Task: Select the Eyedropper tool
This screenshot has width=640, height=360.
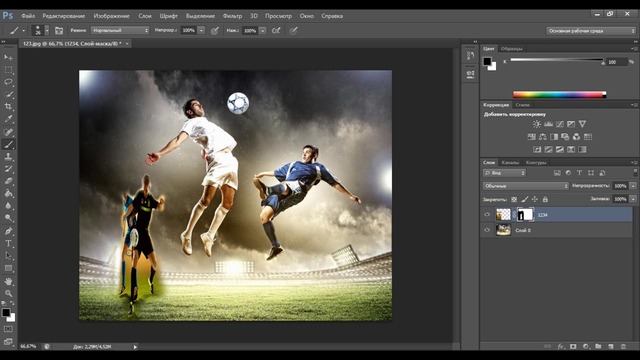Action: pos(8,119)
